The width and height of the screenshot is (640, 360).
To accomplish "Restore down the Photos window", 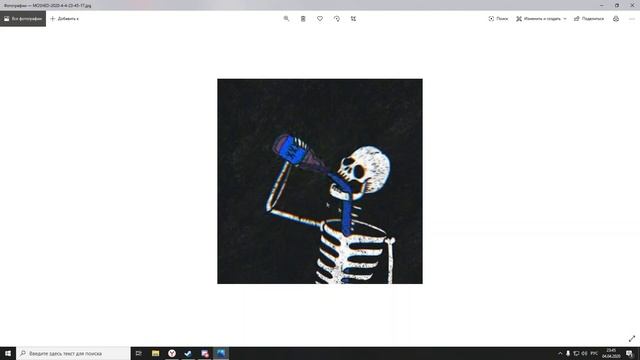I will click(x=617, y=5).
